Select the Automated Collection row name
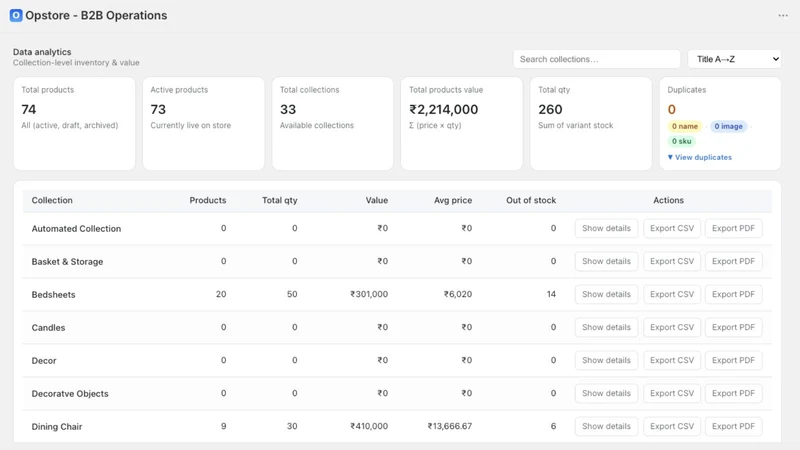Screen dimensions: 800x450 (x=77, y=229)
